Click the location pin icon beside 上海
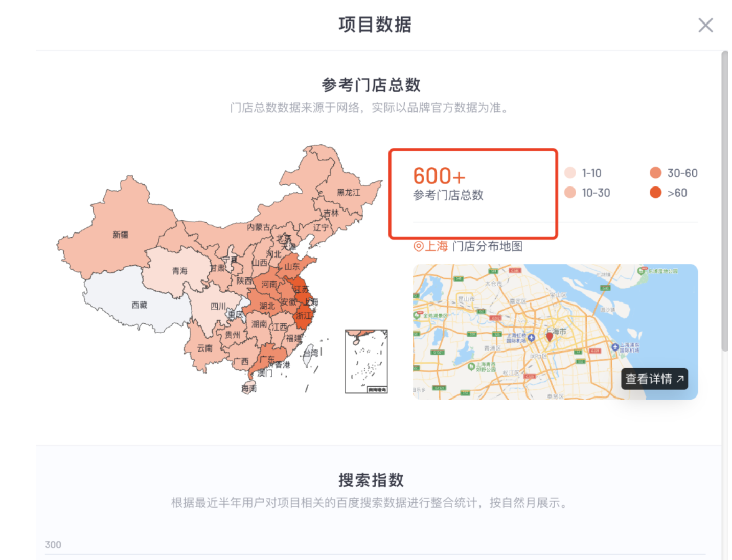This screenshot has width=732, height=560. point(418,246)
